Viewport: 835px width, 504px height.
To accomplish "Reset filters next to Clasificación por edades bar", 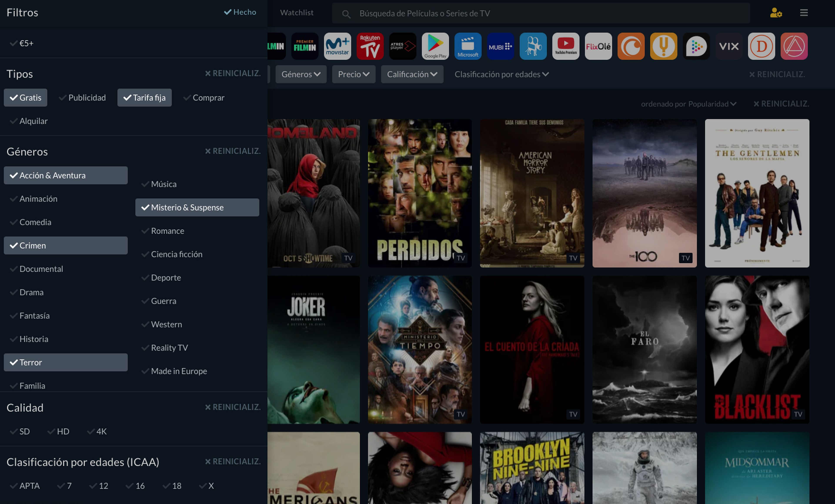I will coord(777,74).
